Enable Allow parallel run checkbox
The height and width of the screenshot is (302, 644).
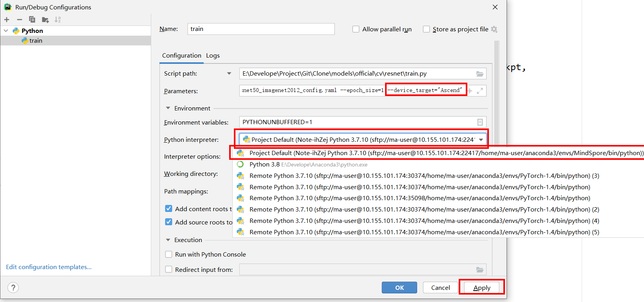click(356, 29)
